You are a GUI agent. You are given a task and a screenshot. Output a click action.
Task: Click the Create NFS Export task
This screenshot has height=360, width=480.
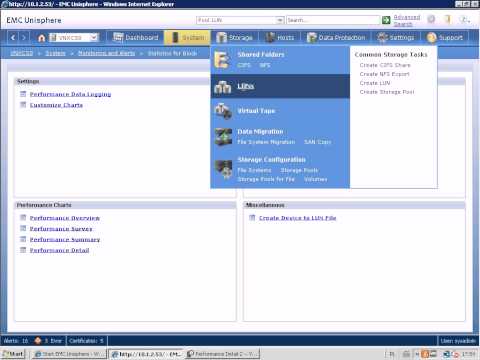point(384,74)
